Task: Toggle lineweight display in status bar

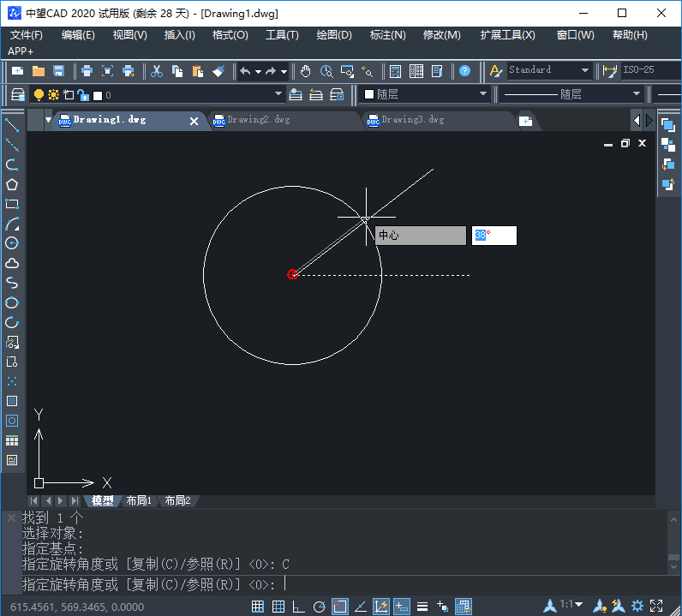Action: point(422,607)
